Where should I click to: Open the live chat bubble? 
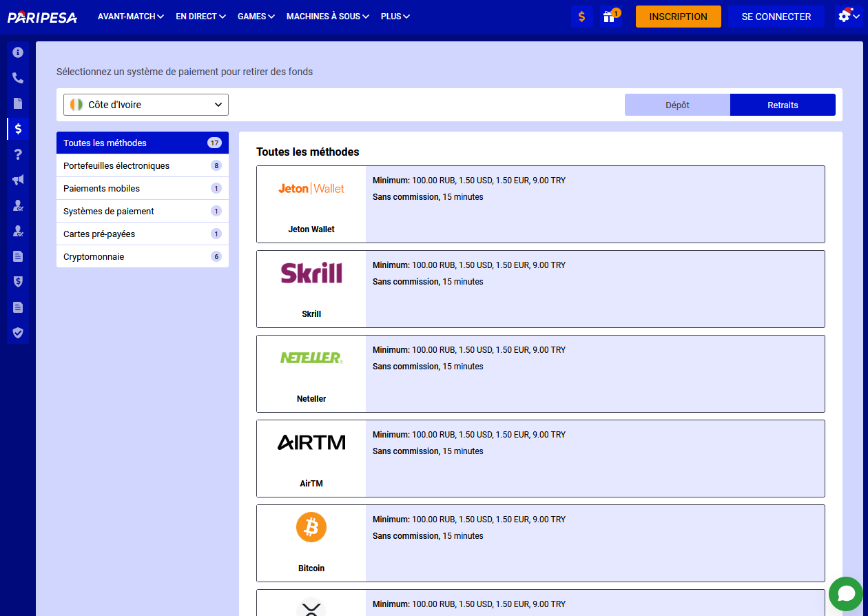pos(845,593)
